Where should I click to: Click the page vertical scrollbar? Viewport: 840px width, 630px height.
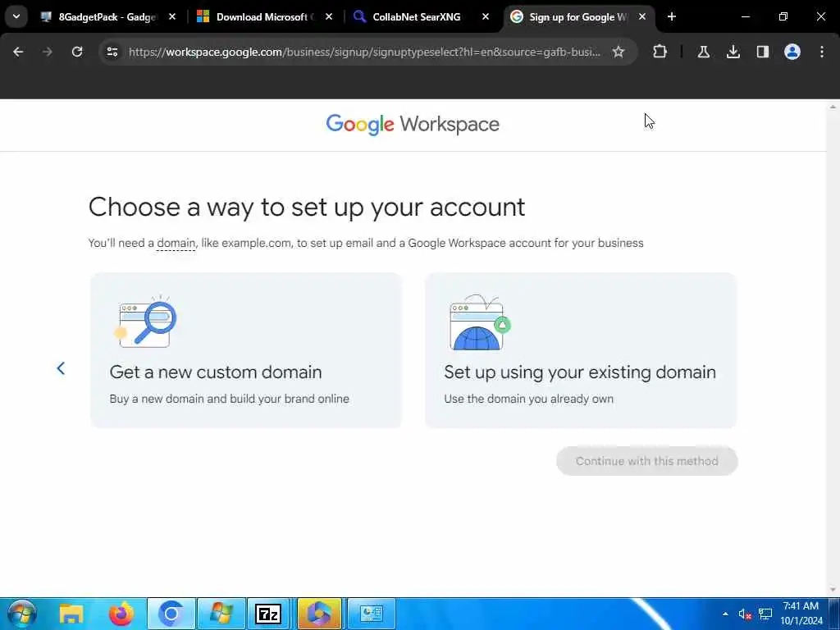[x=833, y=348]
